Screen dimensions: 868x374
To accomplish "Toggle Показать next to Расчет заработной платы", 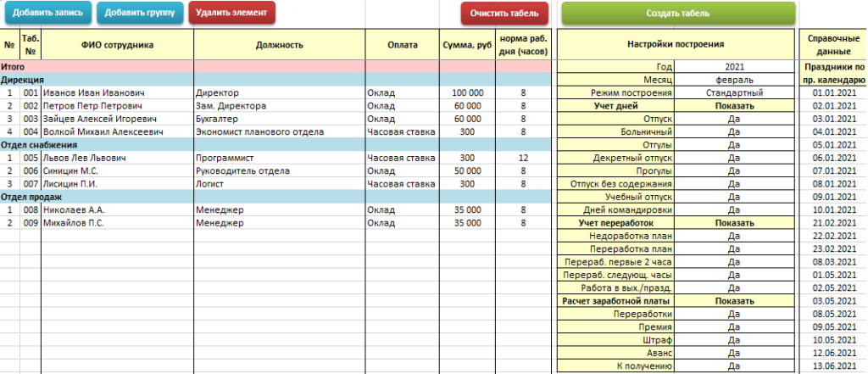I will [735, 301].
